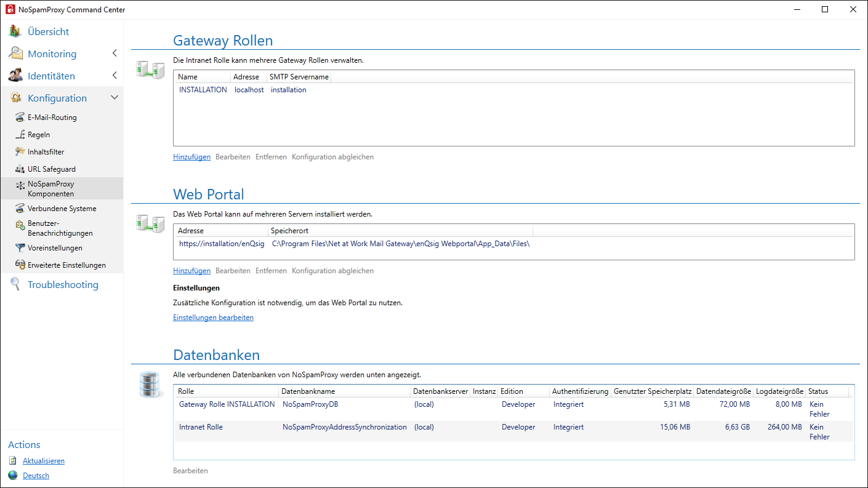Screen dimensions: 868x488
Task: Expand the Monitoring menu chevron
Action: 115,54
